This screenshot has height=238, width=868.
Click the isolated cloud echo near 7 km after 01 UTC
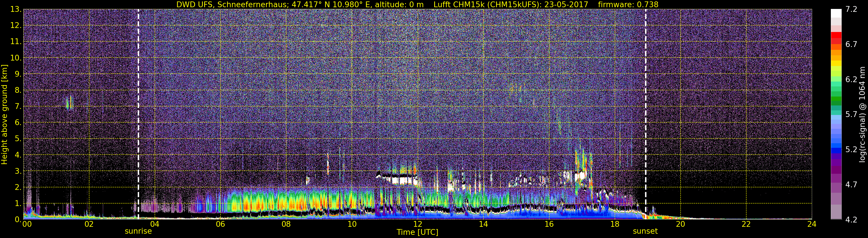click(x=69, y=103)
